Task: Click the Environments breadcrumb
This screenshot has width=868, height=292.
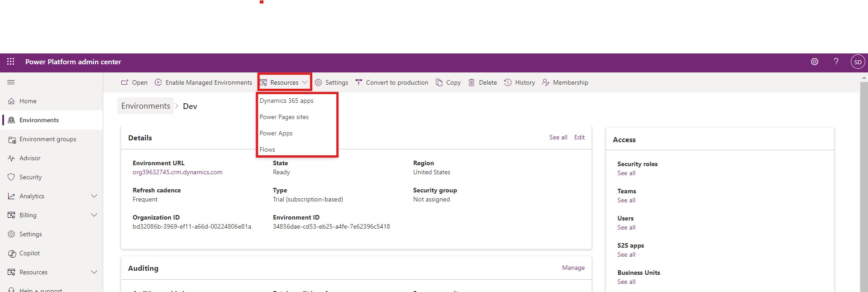Action: 146,106
